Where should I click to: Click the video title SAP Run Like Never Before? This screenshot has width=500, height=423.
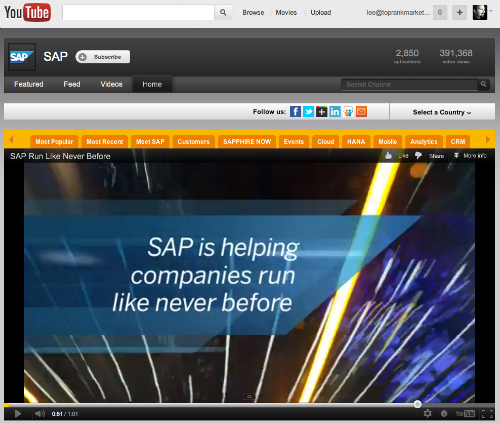click(60, 156)
